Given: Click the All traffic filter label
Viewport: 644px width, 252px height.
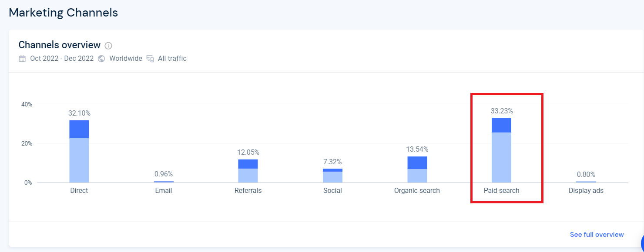Looking at the screenshot, I should (172, 59).
